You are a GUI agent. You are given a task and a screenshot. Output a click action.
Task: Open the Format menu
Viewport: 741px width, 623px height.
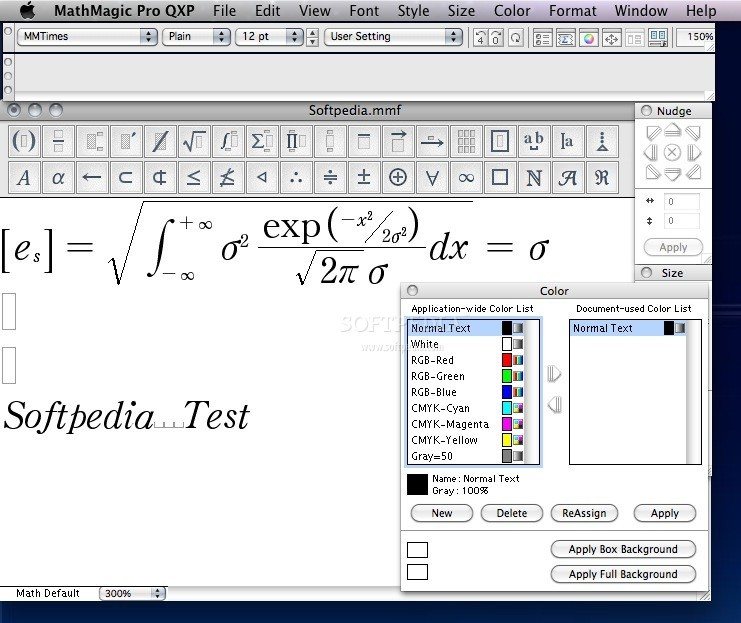[x=572, y=10]
